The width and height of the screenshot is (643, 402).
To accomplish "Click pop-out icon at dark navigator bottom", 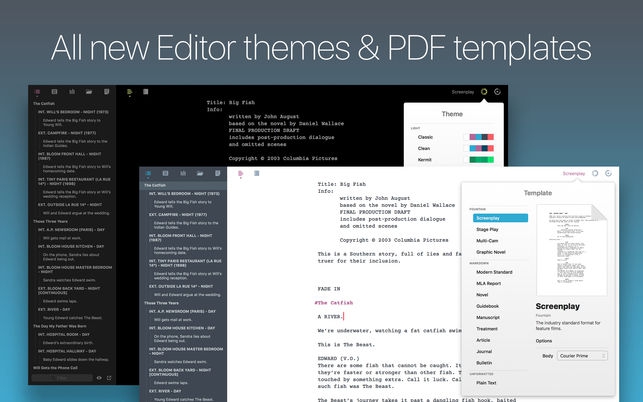I will [109, 378].
